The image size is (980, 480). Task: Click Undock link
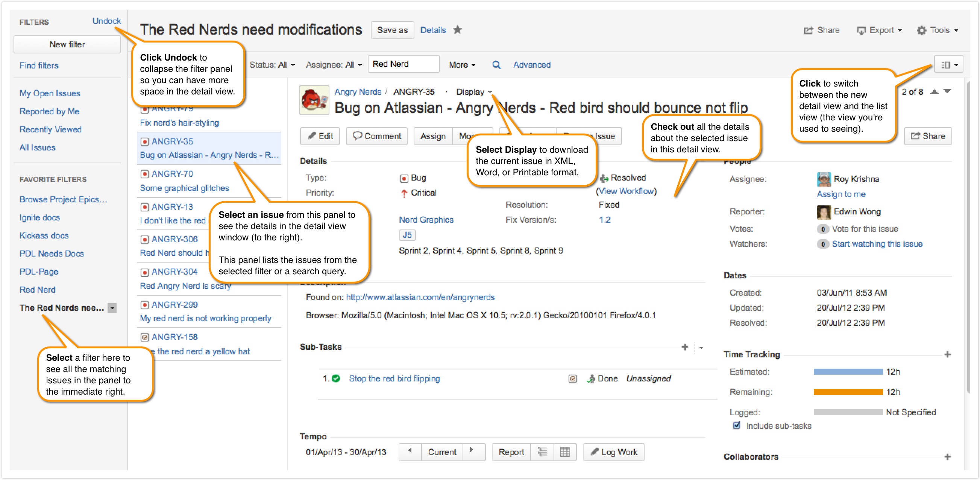click(x=106, y=21)
